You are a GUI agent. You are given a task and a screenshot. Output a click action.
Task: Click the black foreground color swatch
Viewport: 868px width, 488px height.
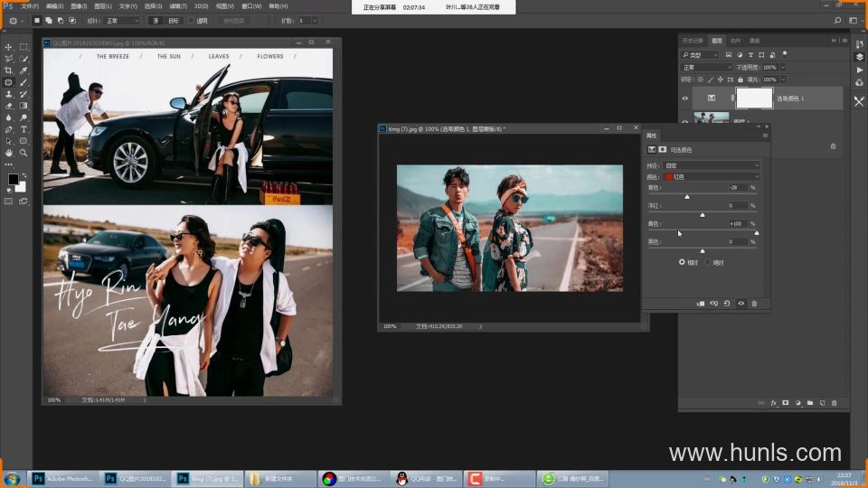coord(13,179)
